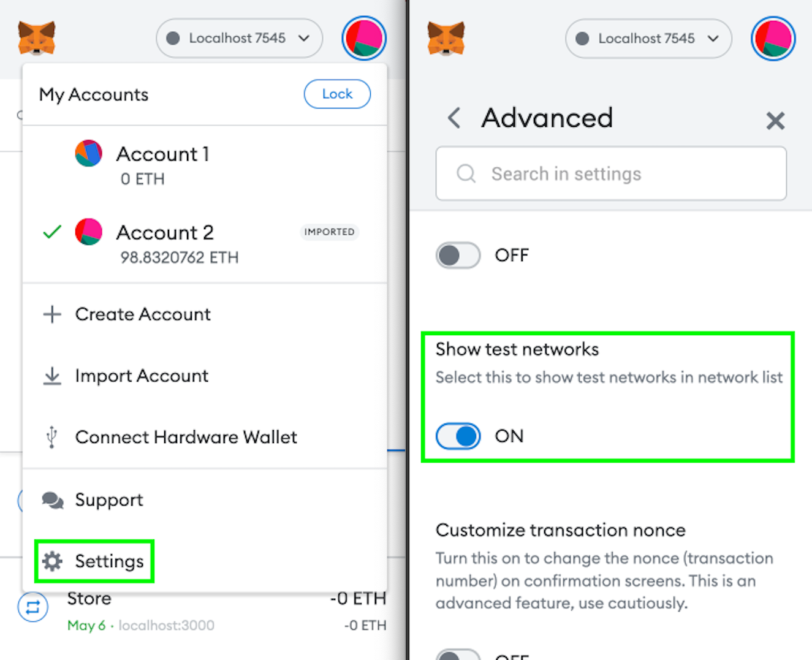Click the Lock button
Viewport: 812px width, 660px height.
pyautogui.click(x=337, y=94)
